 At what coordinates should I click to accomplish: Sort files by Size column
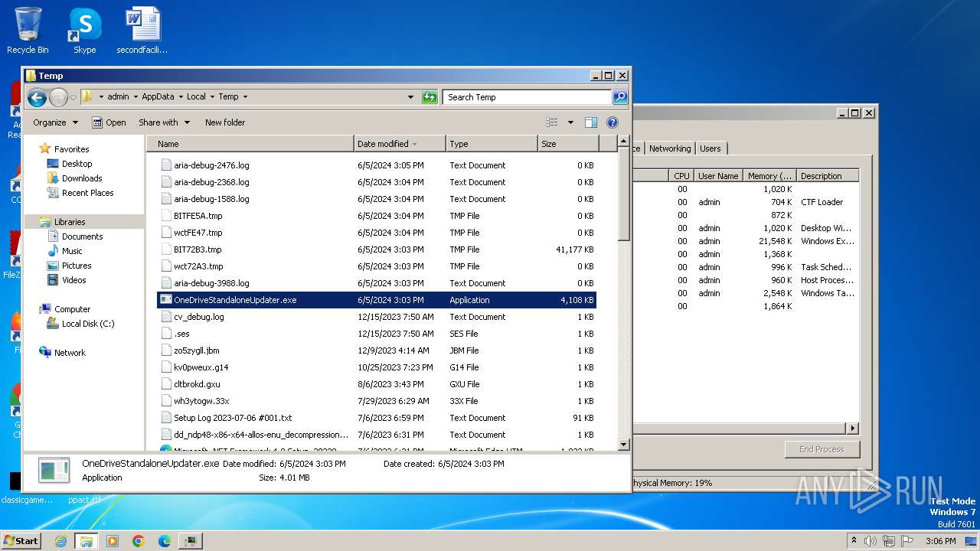[568, 144]
